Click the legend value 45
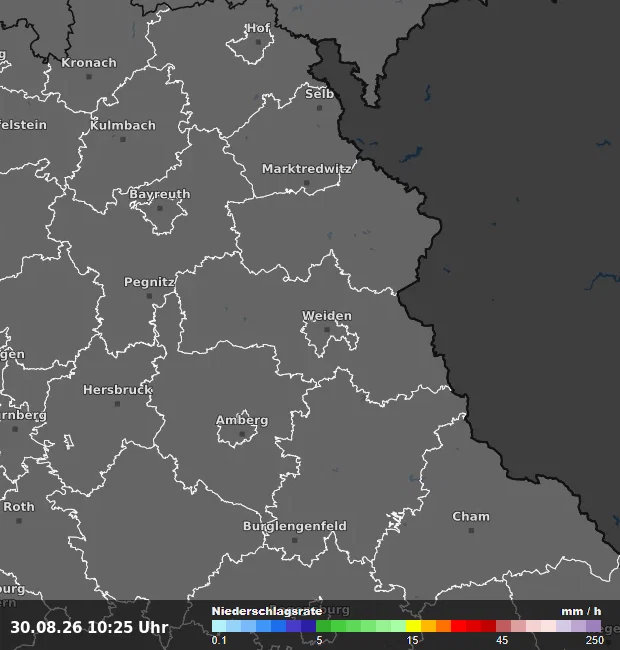The width and height of the screenshot is (620, 650). 502,640
